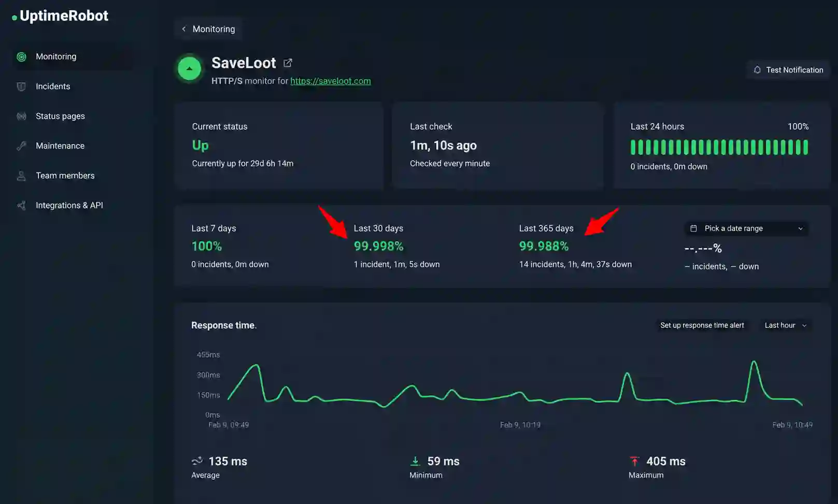This screenshot has width=838, height=504.
Task: Click the chevron arrow of Last hour dropdown
Action: (x=804, y=325)
